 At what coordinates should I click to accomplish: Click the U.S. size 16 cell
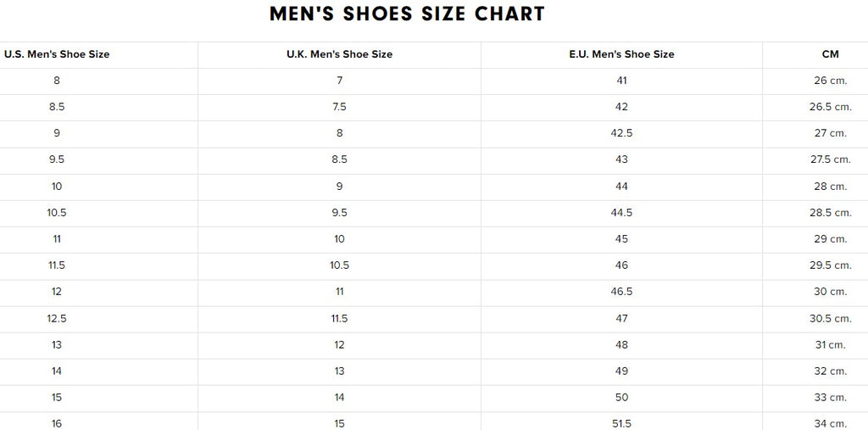click(57, 423)
